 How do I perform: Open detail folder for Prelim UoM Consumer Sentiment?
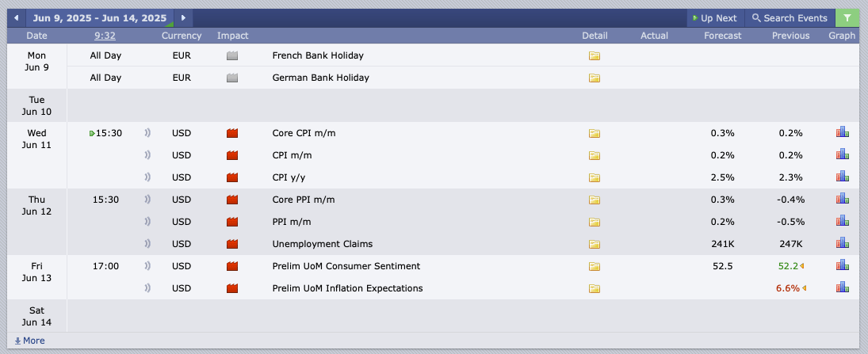[594, 266]
